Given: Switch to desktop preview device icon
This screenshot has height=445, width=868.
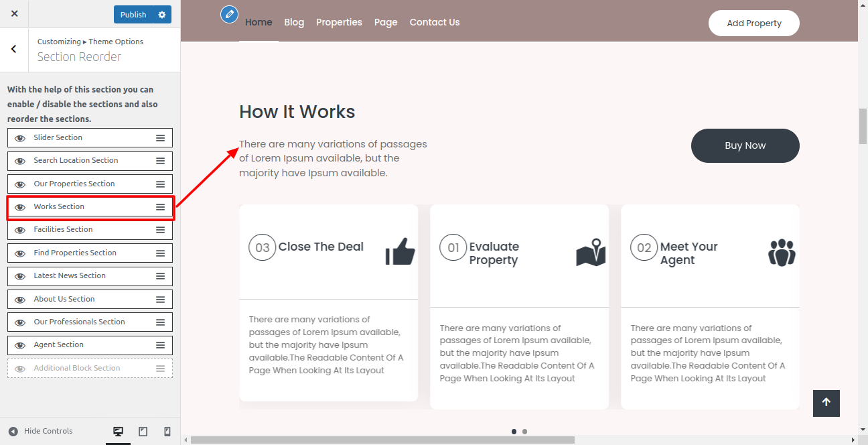Looking at the screenshot, I should tap(119, 432).
